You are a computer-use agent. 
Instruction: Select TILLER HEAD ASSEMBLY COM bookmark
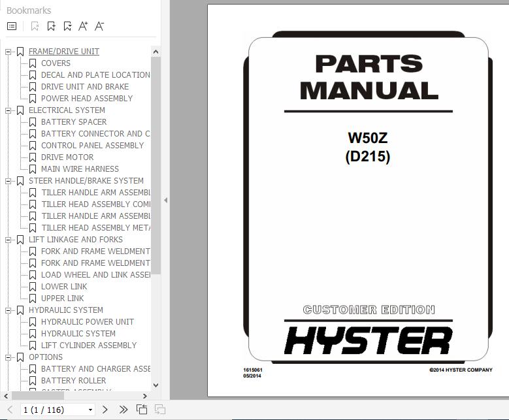click(95, 204)
